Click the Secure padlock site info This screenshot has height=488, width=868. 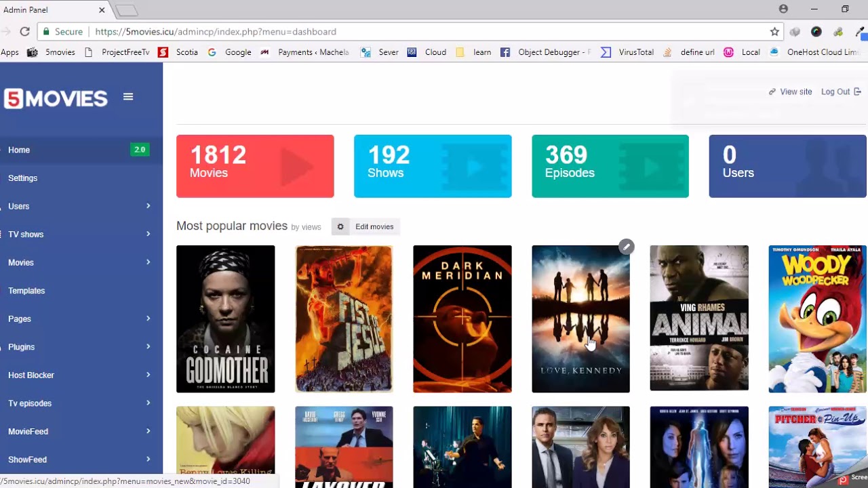(62, 32)
